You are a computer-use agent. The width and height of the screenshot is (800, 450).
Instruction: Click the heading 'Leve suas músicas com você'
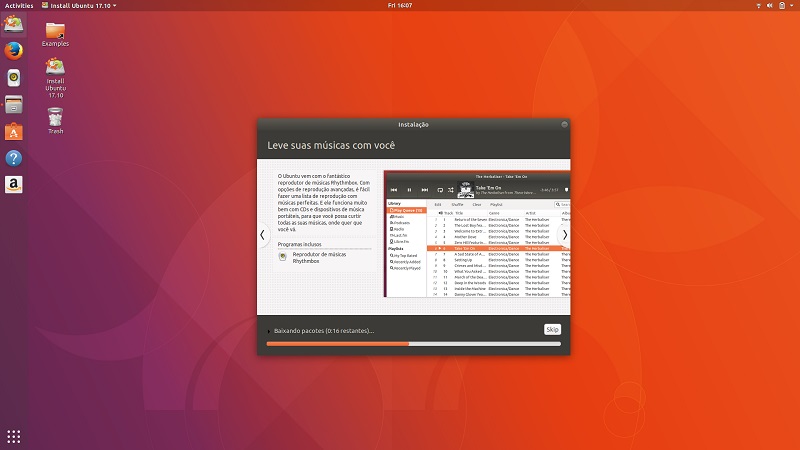pos(331,145)
